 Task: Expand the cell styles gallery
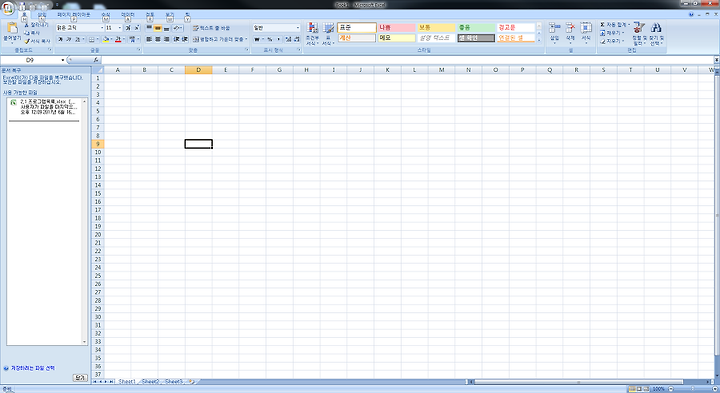[539, 40]
